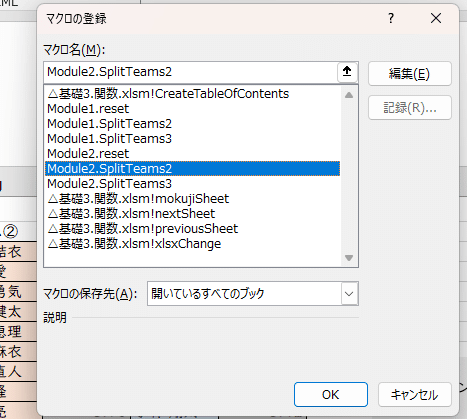Select △基礎3.関数.xlsm!CreateTableOfContents macro
Image resolution: width=467 pixels, height=419 pixels.
193,94
